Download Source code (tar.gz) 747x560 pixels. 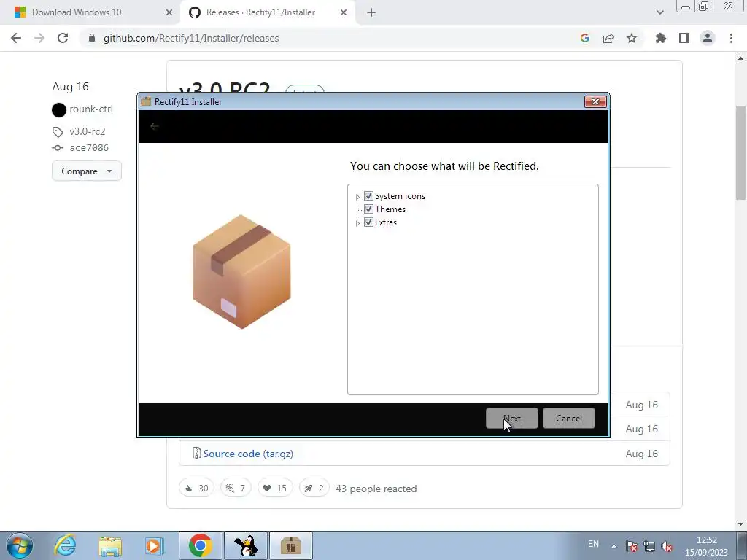click(x=248, y=454)
